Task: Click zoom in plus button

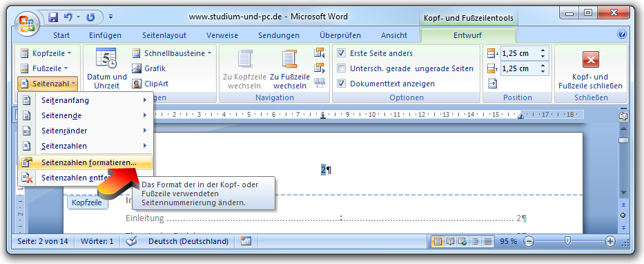Action: coord(610,241)
